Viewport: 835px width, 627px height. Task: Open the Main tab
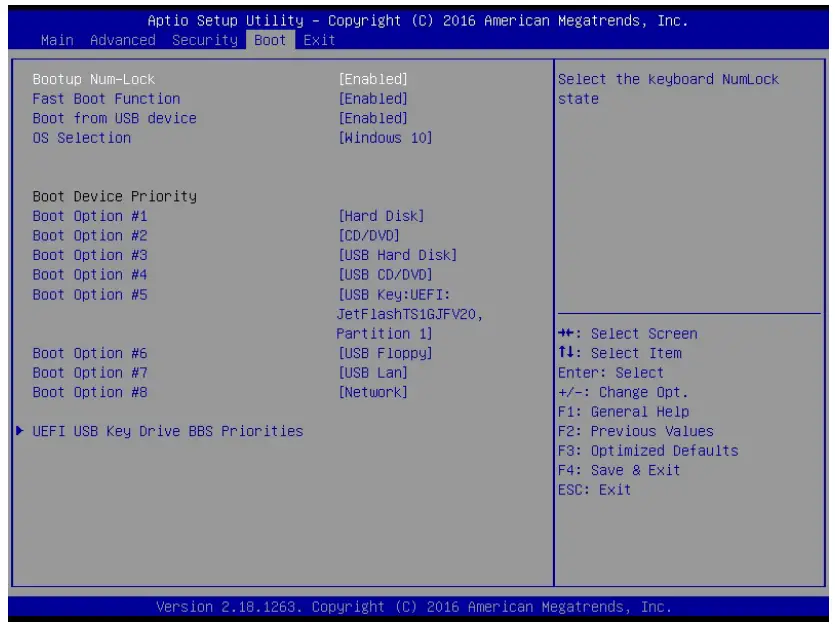57,40
